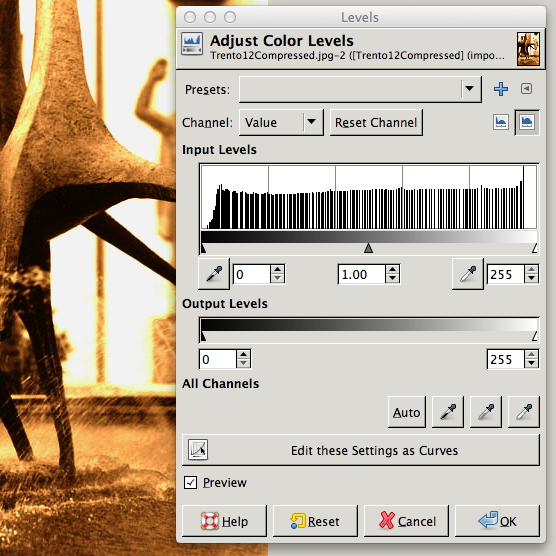Pick black point eyedropper for input levels
This screenshot has width=556, height=556.
coord(214,274)
